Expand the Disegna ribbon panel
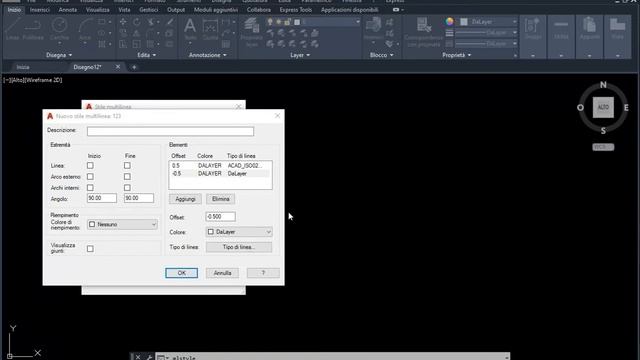The height and width of the screenshot is (360, 640). 59,55
